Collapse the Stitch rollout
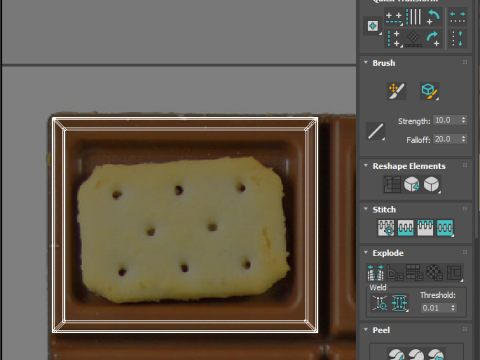 (x=366, y=209)
